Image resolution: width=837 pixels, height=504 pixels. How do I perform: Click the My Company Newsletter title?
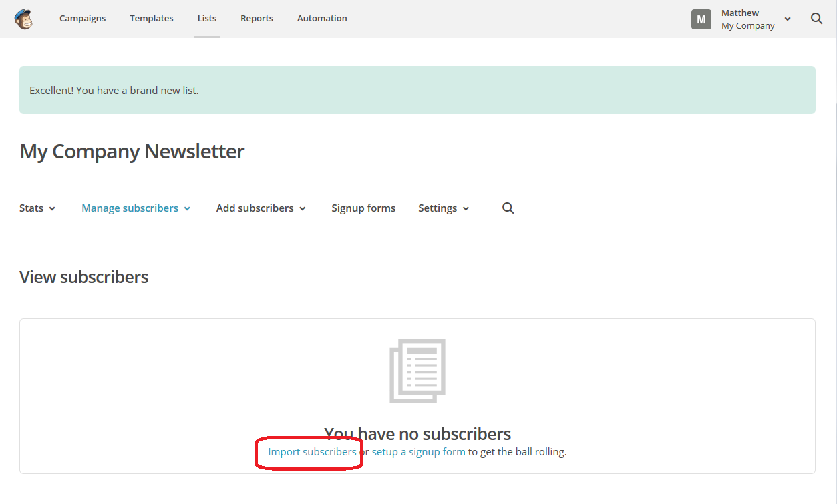(132, 152)
